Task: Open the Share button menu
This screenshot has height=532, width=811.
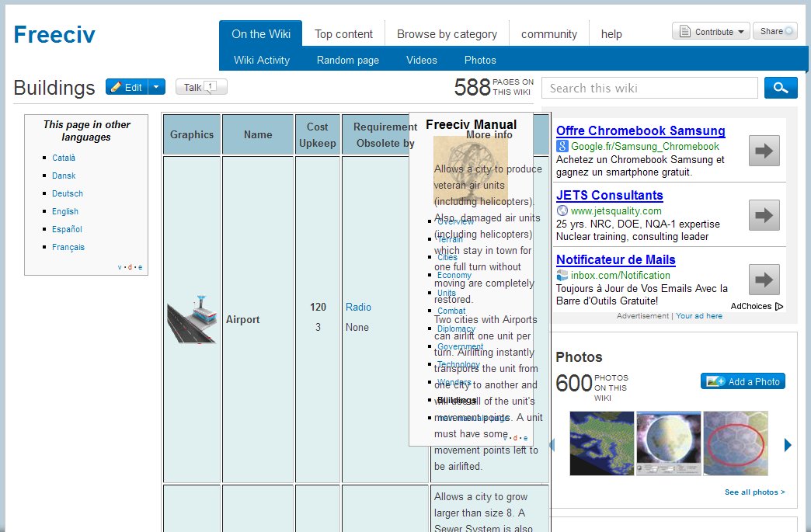Action: click(774, 32)
